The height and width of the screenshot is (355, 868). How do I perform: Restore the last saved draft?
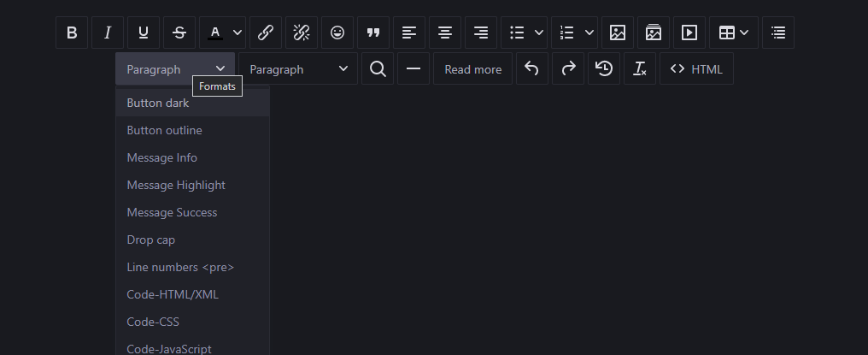(x=605, y=68)
